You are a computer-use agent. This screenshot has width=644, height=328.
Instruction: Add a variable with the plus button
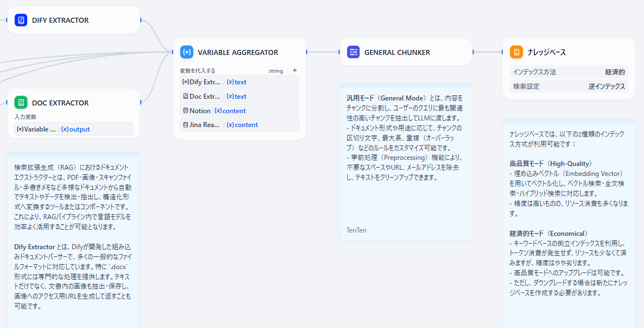coord(294,70)
